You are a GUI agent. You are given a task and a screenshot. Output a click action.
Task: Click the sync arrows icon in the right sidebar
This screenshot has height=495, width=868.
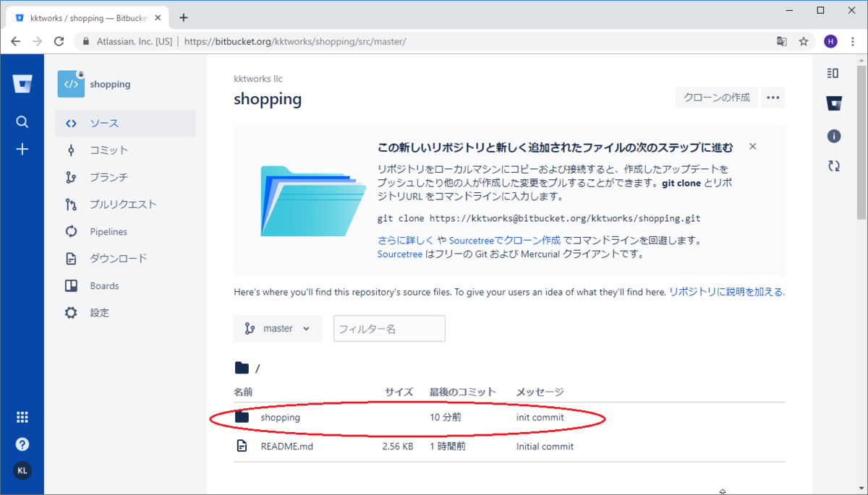click(833, 165)
